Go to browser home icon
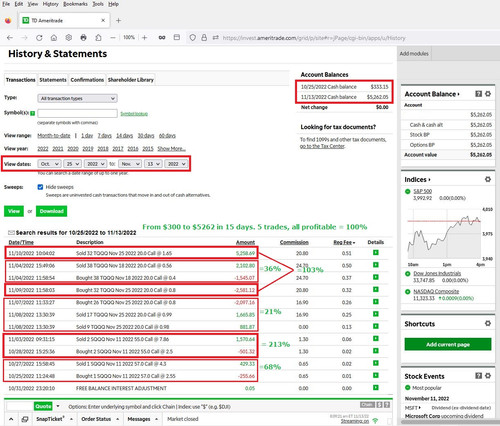 54,38
